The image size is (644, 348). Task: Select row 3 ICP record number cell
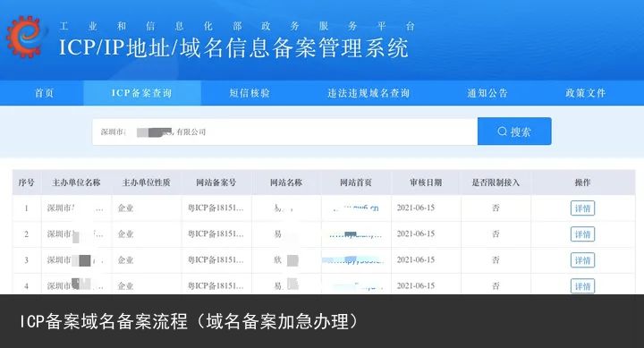coord(216,260)
